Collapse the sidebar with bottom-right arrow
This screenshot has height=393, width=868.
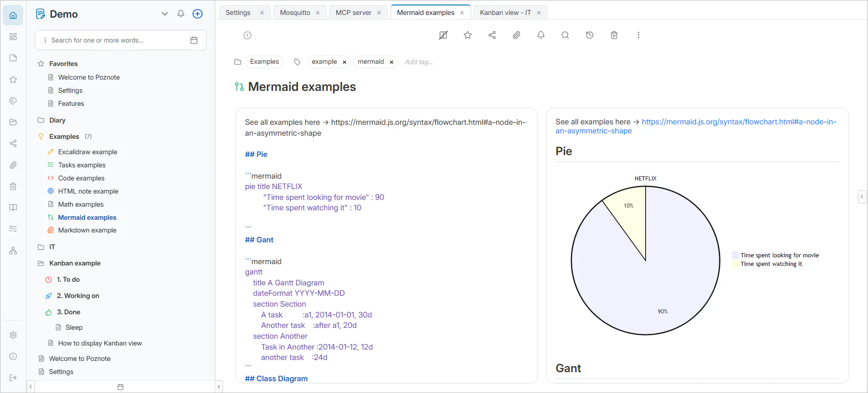(219, 387)
